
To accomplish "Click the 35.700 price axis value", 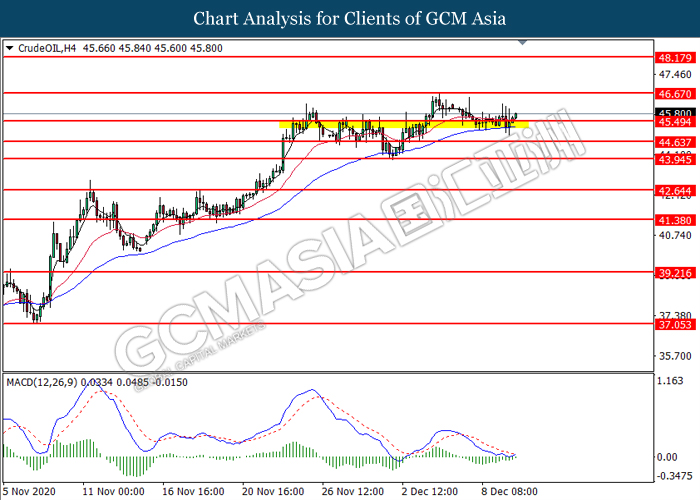I will tap(675, 356).
